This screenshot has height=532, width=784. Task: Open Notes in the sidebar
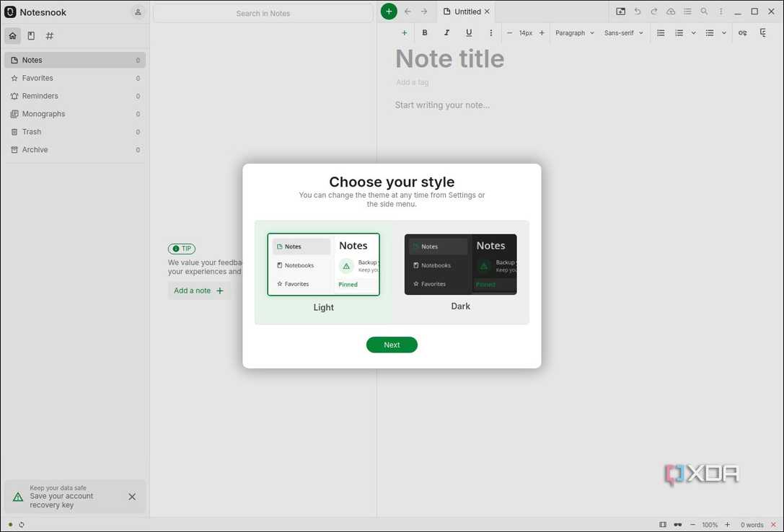point(75,60)
